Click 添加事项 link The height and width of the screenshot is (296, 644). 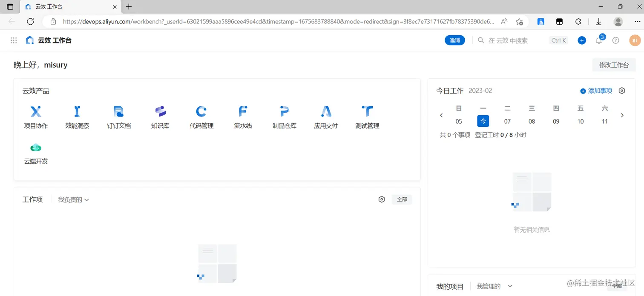[x=596, y=91]
